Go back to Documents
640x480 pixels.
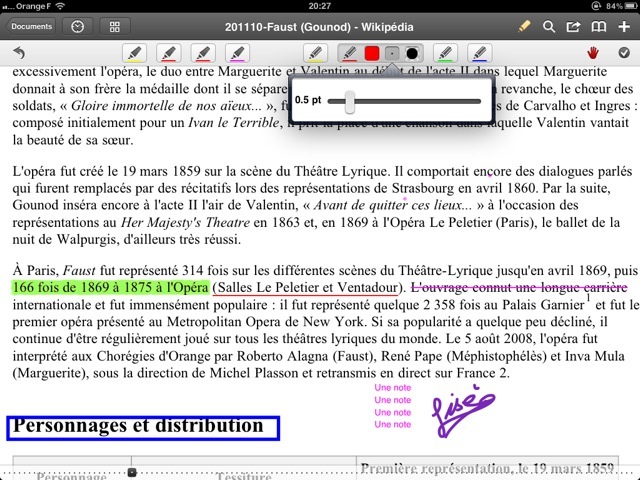point(32,26)
